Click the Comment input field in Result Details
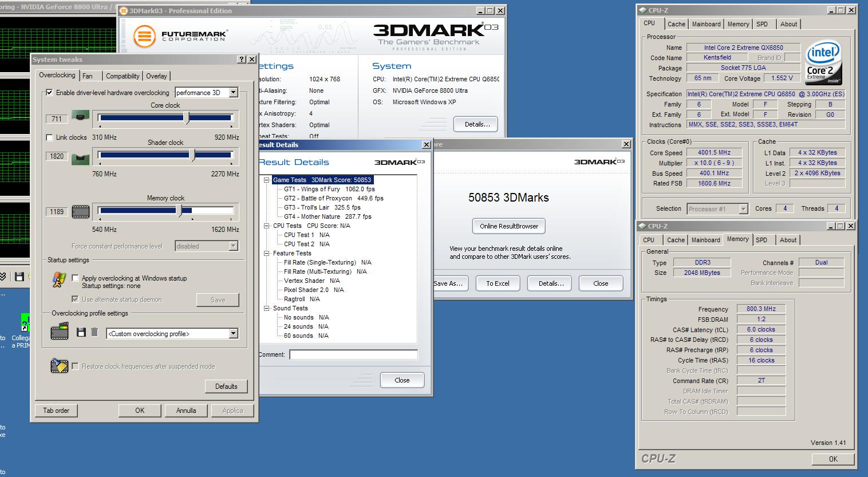The height and width of the screenshot is (477, 868). (353, 354)
